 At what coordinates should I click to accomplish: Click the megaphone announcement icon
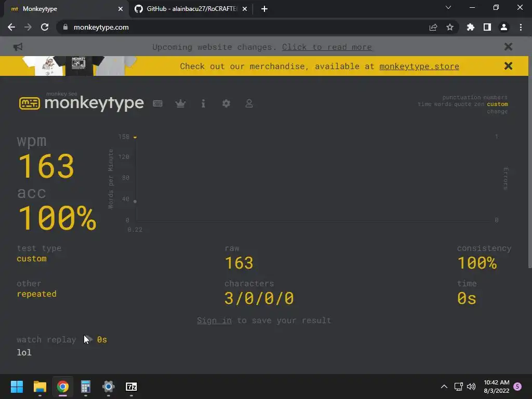tap(18, 47)
